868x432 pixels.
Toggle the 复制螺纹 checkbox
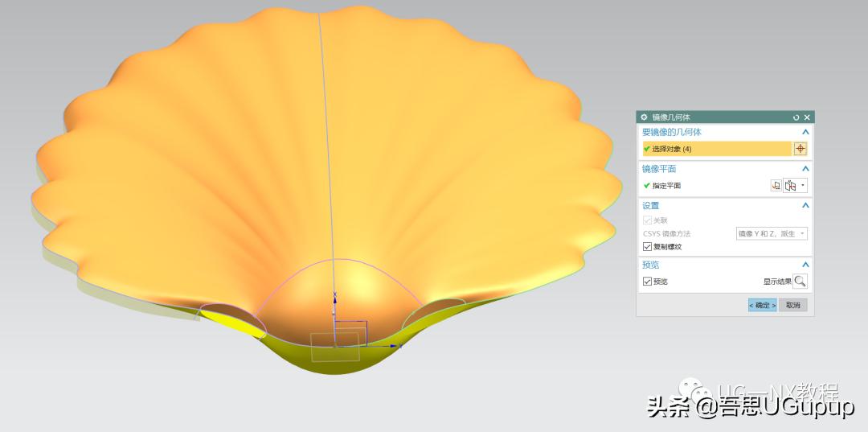(x=647, y=246)
